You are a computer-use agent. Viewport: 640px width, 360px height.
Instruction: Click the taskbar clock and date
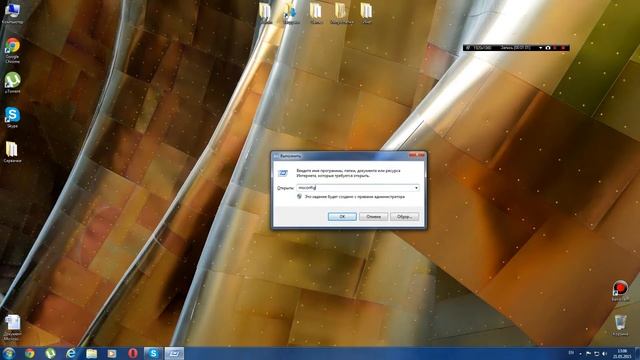622,353
